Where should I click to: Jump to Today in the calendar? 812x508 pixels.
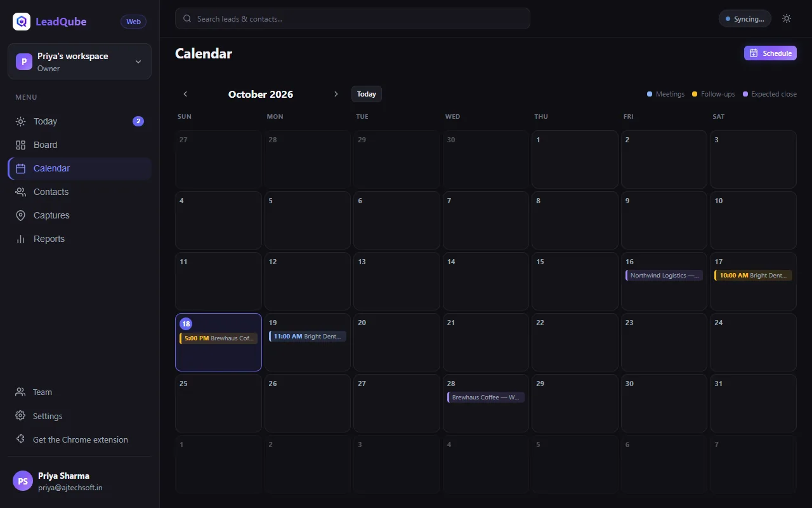coord(367,94)
